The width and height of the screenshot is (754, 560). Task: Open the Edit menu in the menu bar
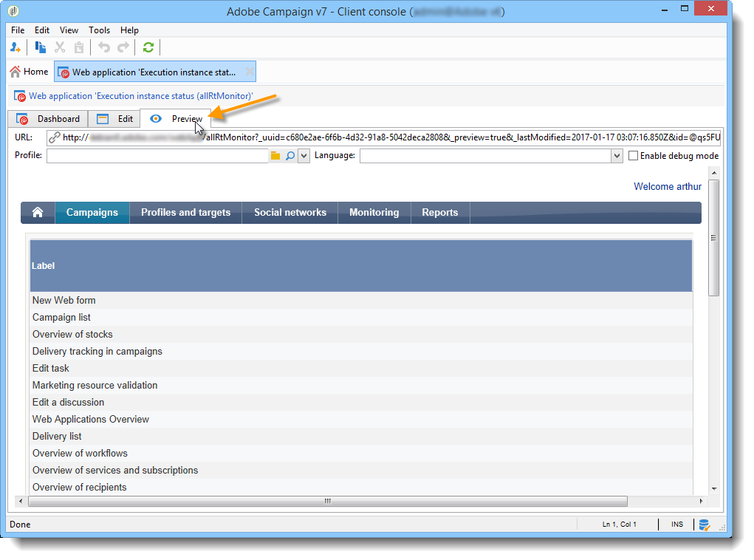[x=42, y=30]
